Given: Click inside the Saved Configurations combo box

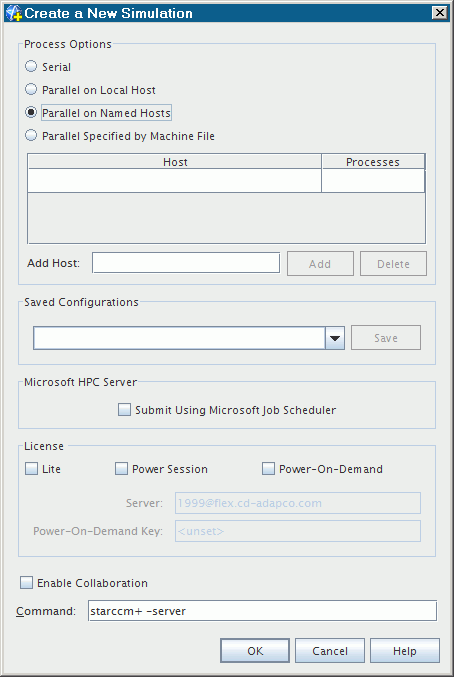Looking at the screenshot, I should coord(179,338).
